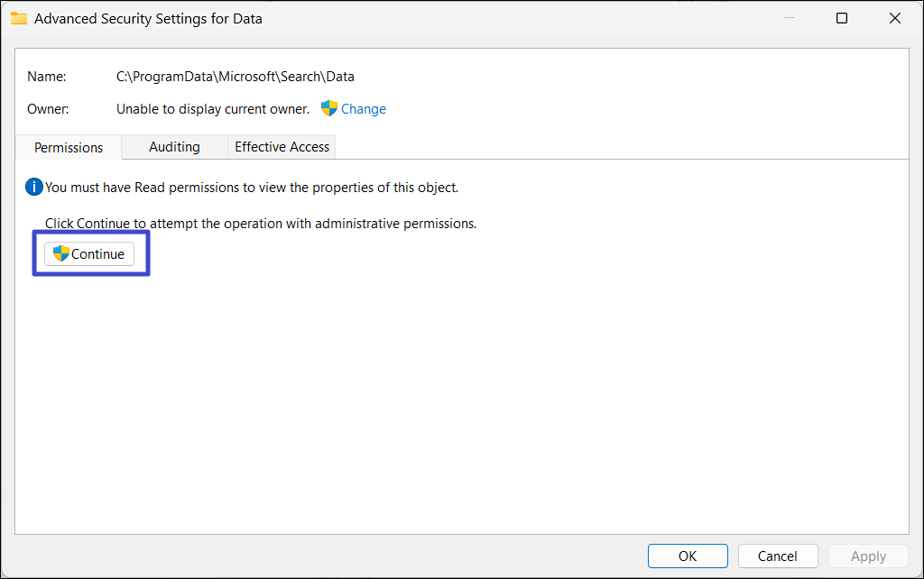
Task: Click the 'Unable to display current owner' text
Action: point(213,109)
